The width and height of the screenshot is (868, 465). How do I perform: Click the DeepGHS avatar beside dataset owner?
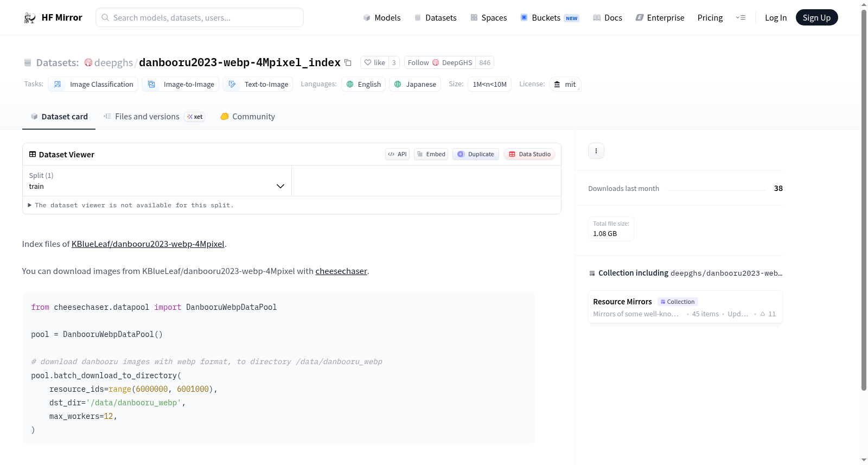pos(88,63)
